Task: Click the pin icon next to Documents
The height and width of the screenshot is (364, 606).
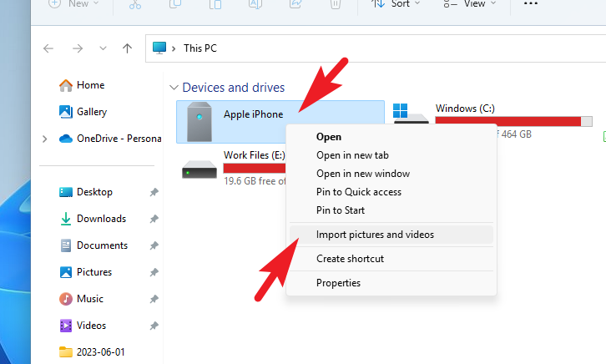Action: [154, 245]
